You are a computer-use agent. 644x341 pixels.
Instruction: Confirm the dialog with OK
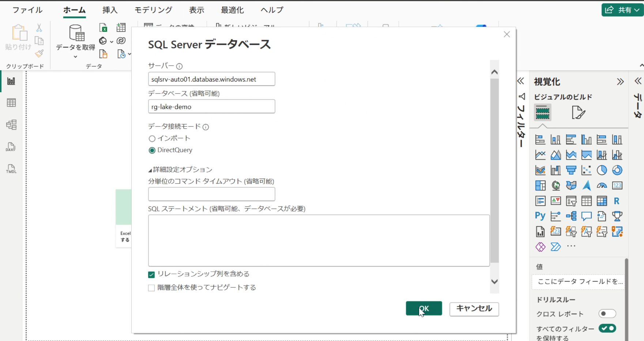(424, 308)
